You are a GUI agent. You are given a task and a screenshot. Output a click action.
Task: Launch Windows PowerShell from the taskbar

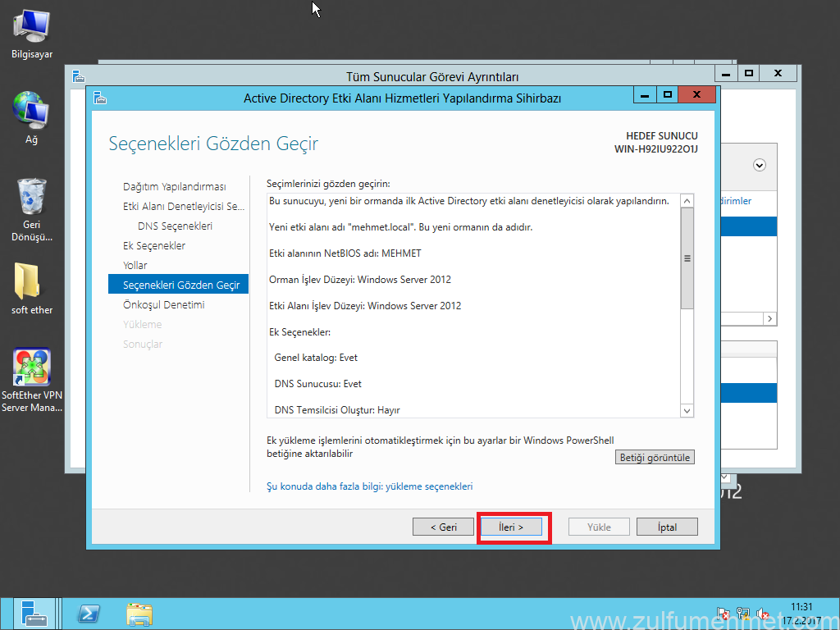click(89, 614)
